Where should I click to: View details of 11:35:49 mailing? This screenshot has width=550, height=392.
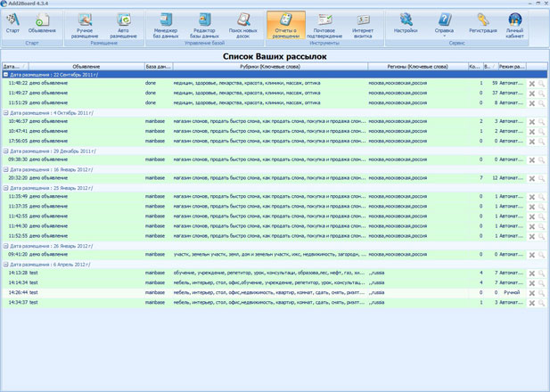point(542,197)
